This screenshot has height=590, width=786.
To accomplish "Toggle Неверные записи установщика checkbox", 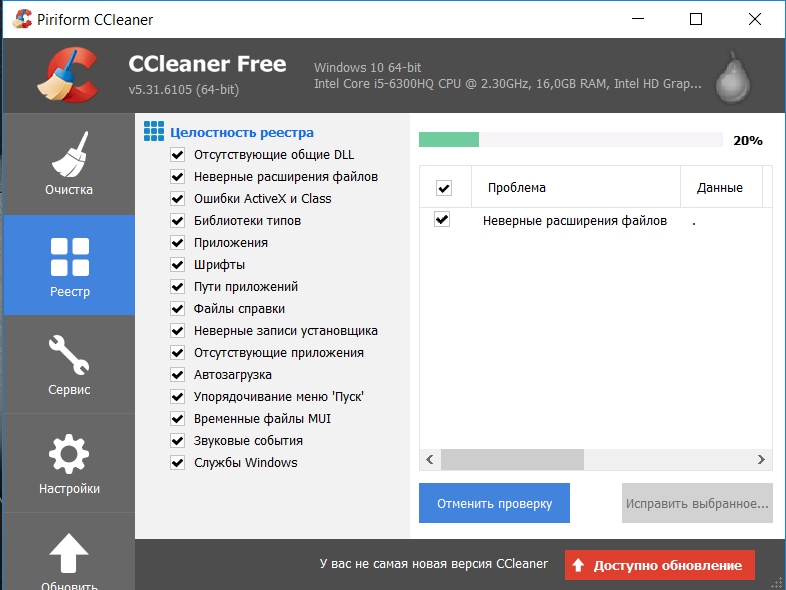I will tap(177, 331).
